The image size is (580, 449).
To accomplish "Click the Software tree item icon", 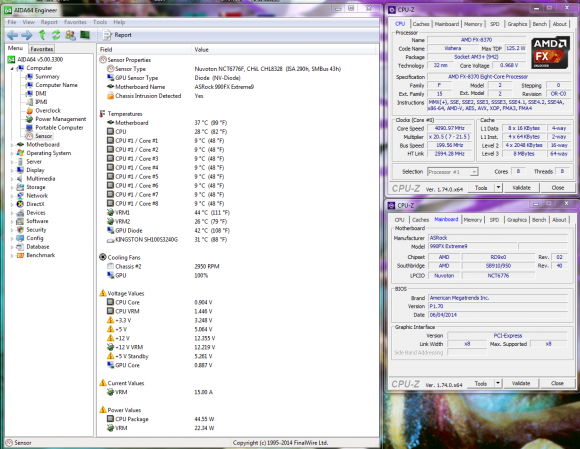I will 20,221.
